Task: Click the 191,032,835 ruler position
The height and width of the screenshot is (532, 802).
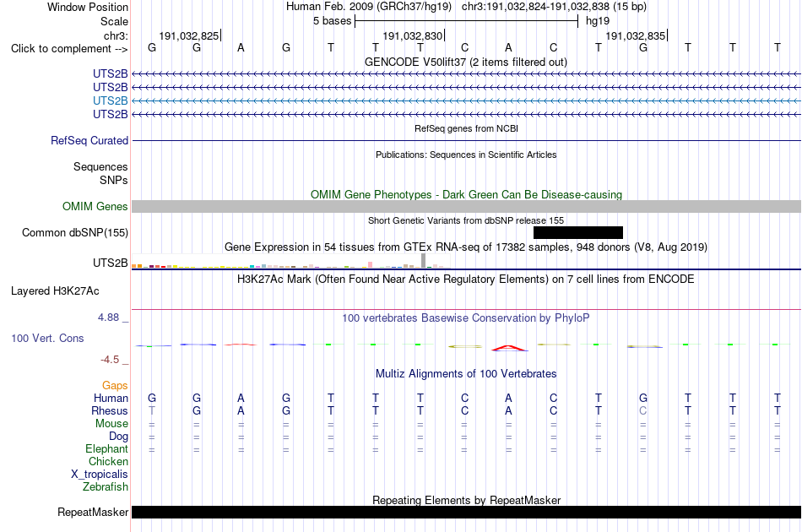Action: (635, 35)
